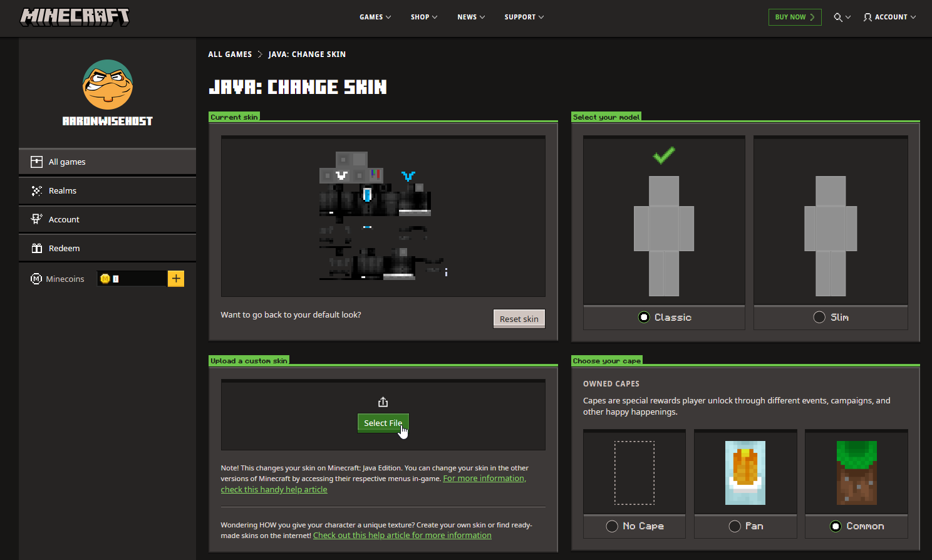Add Minecoins with the yellow plus button

pos(176,279)
